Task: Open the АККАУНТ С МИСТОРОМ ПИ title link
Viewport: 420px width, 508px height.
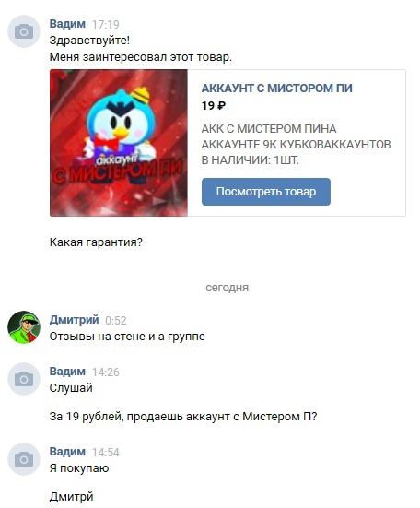Action: click(276, 89)
